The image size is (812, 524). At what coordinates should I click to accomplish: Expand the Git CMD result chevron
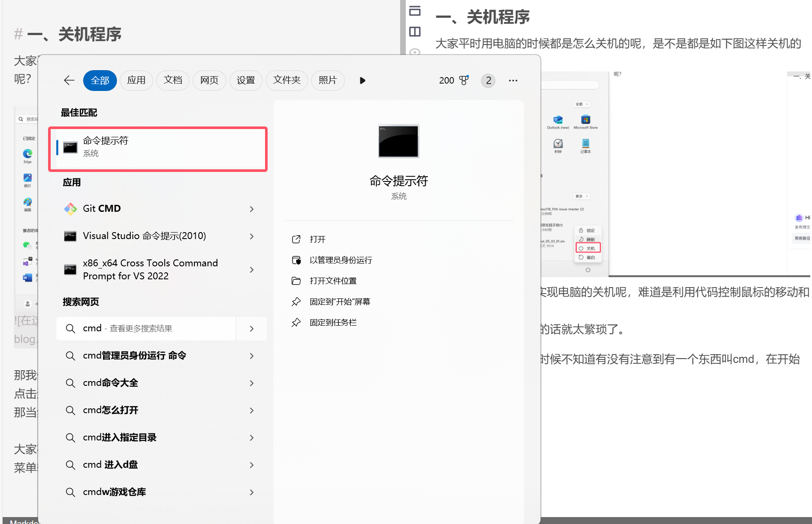[252, 209]
